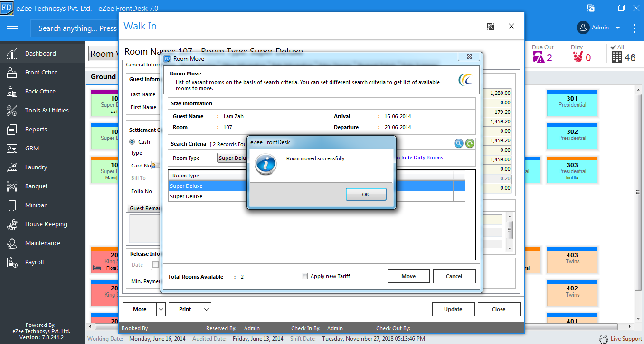644x344 pixels.
Task: Click the translate icon in the title bar
Action: 591,8
